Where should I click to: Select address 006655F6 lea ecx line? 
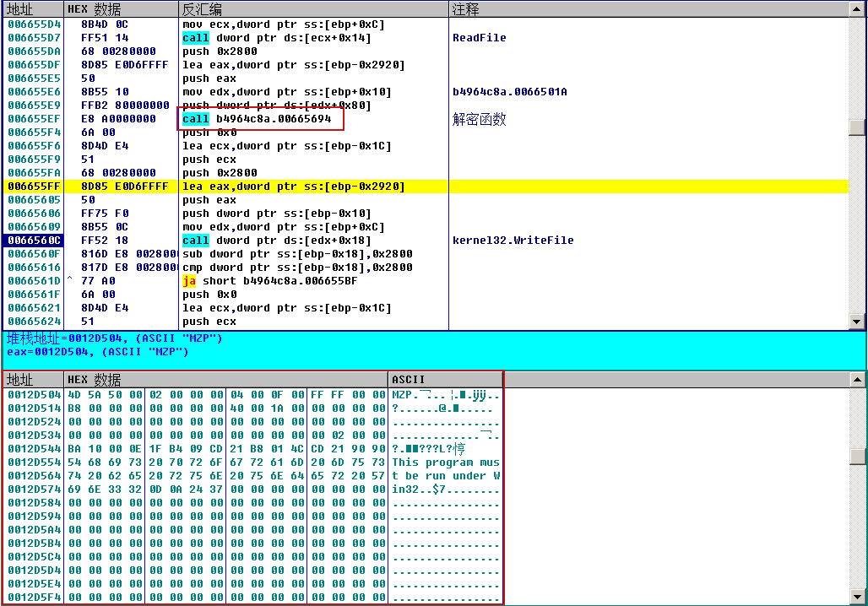click(x=426, y=146)
